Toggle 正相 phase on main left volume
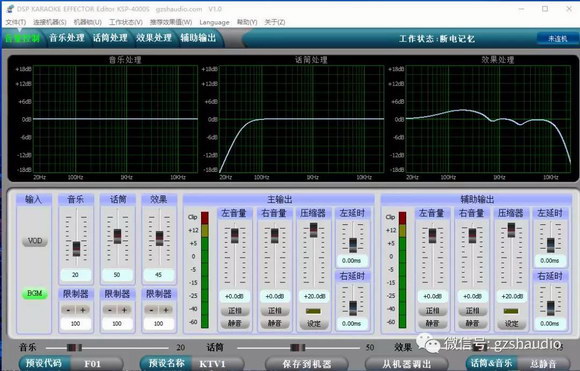580x371 pixels. coord(235,311)
